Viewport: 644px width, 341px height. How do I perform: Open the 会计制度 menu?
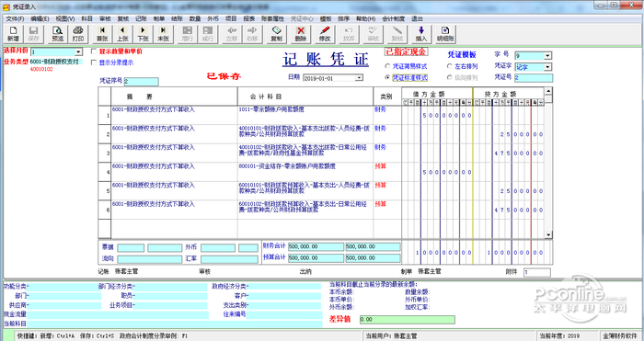coord(394,19)
